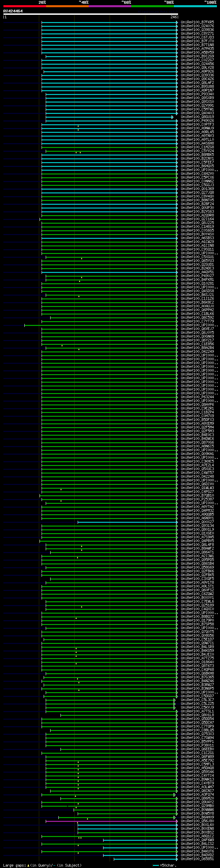The width and height of the screenshot is (220, 868).
Task: Open hit UniRef100_O24076
Action: (x=197, y=26)
